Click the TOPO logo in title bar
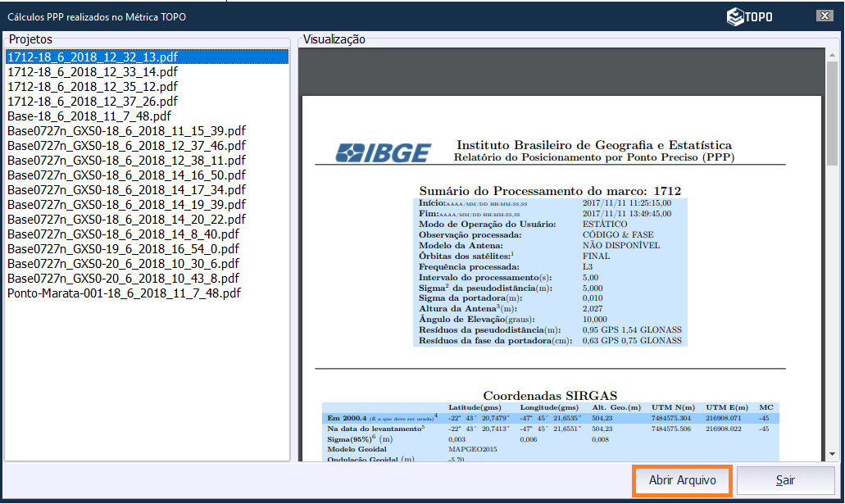This screenshot has height=504, width=845. 749,16
